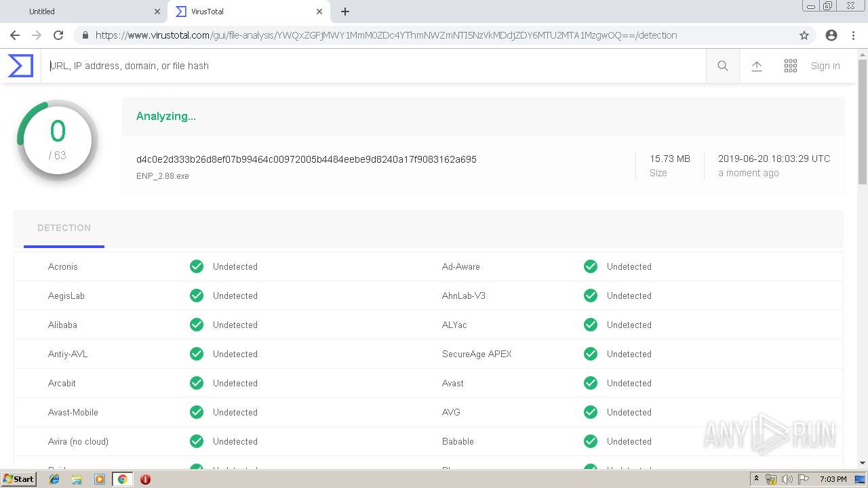Click the AhnLab-V3 undetected check icon
Image resolution: width=868 pixels, height=488 pixels.
591,296
